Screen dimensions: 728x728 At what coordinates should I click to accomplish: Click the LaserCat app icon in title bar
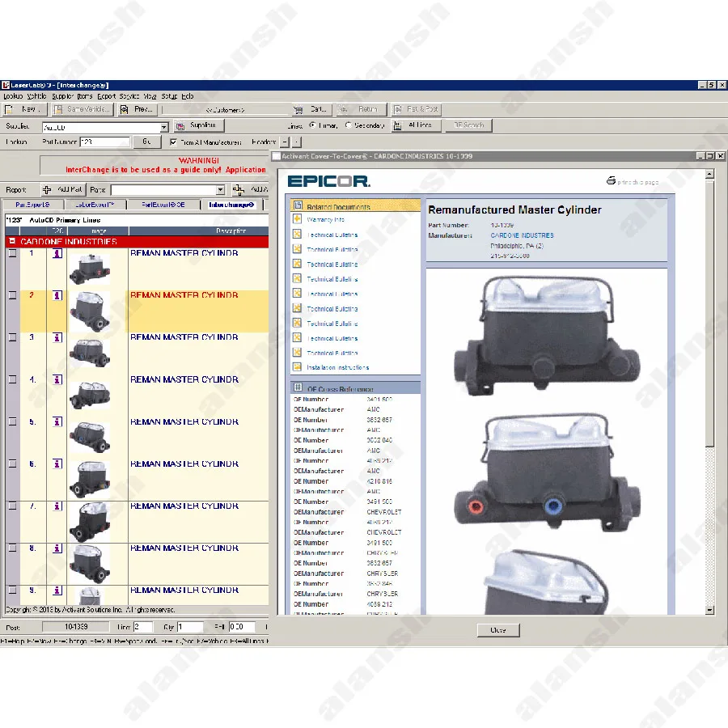6,85
